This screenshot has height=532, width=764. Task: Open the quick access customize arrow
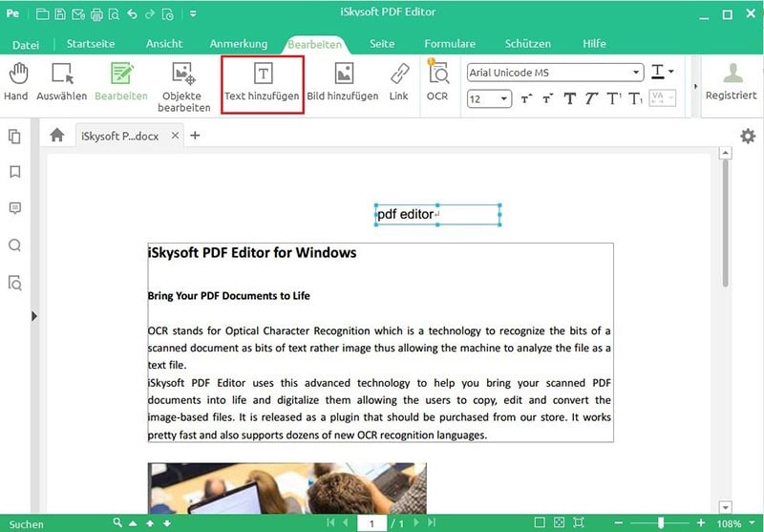[x=193, y=14]
